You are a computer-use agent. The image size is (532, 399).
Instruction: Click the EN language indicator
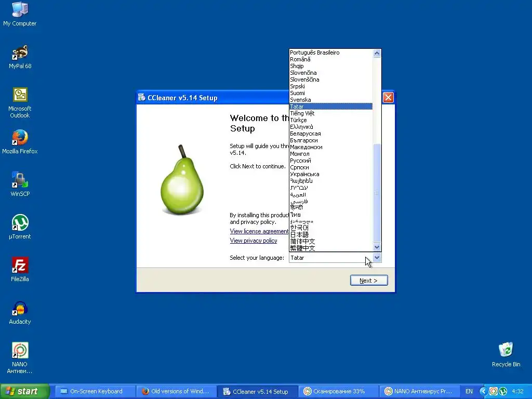[x=469, y=391]
